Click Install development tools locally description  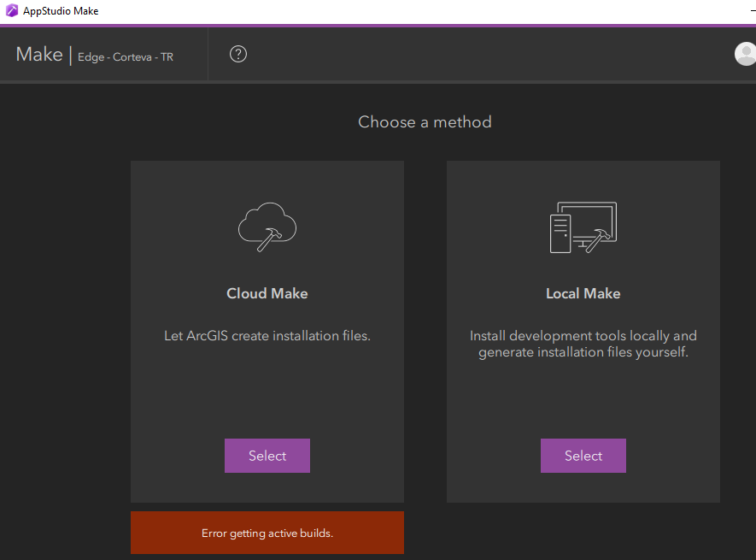tap(583, 344)
